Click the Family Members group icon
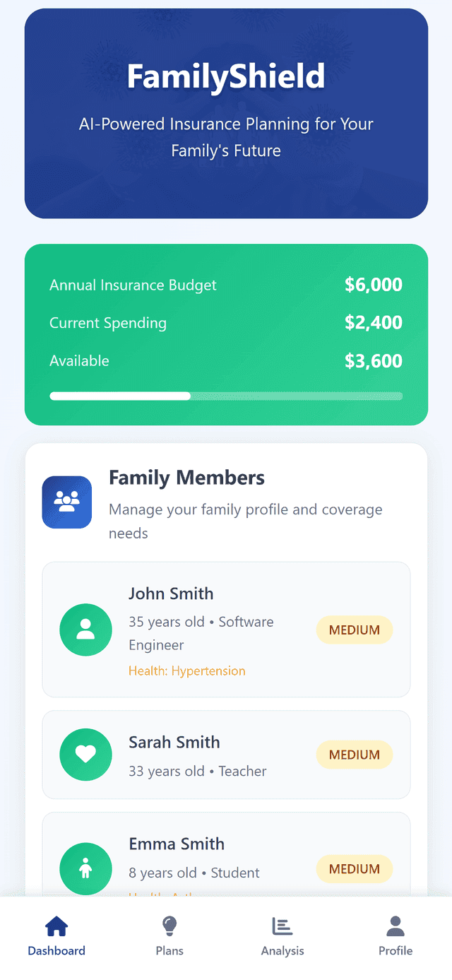The image size is (452, 980). pyautogui.click(x=67, y=502)
